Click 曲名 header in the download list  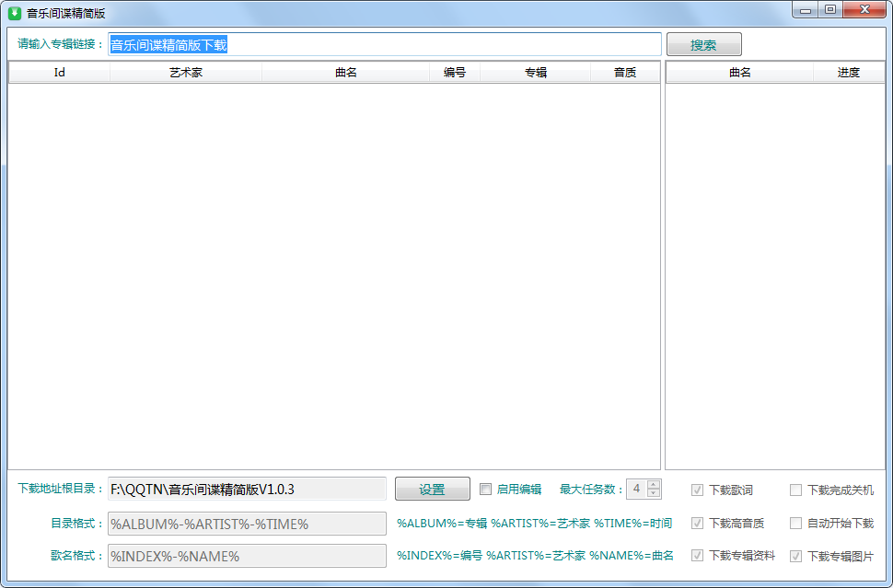click(x=740, y=73)
